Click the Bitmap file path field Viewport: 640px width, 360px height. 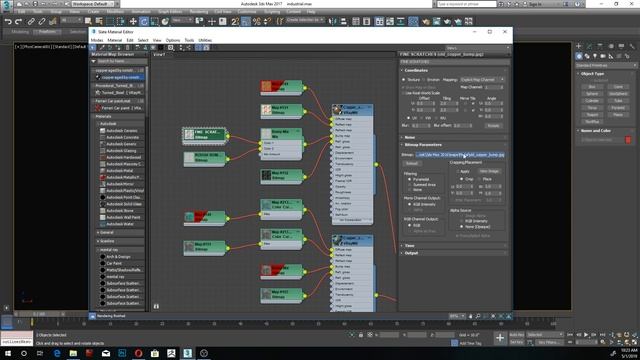[x=460, y=155]
